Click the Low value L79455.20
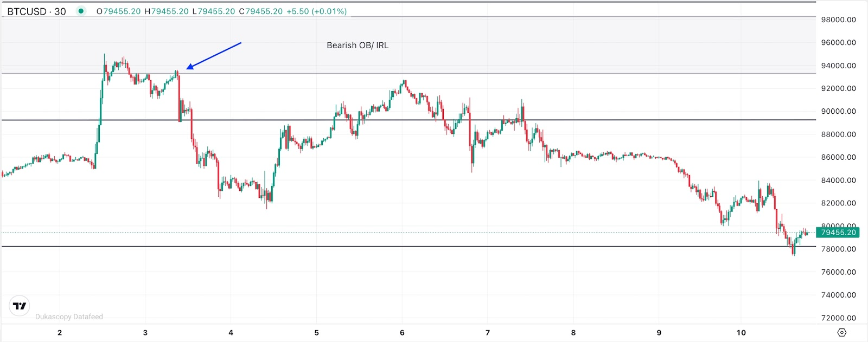The width and height of the screenshot is (868, 342). 214,11
